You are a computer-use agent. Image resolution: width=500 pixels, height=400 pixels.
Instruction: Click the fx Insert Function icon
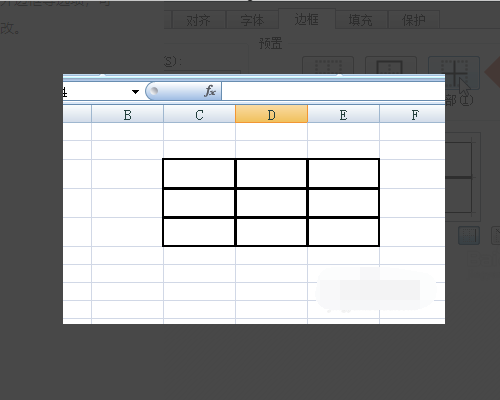click(210, 91)
